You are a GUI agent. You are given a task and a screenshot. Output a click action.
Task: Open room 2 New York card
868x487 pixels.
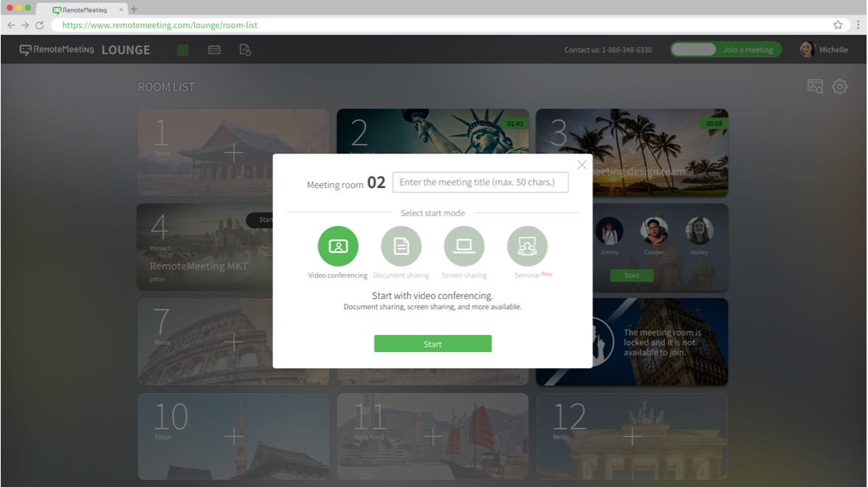click(433, 131)
